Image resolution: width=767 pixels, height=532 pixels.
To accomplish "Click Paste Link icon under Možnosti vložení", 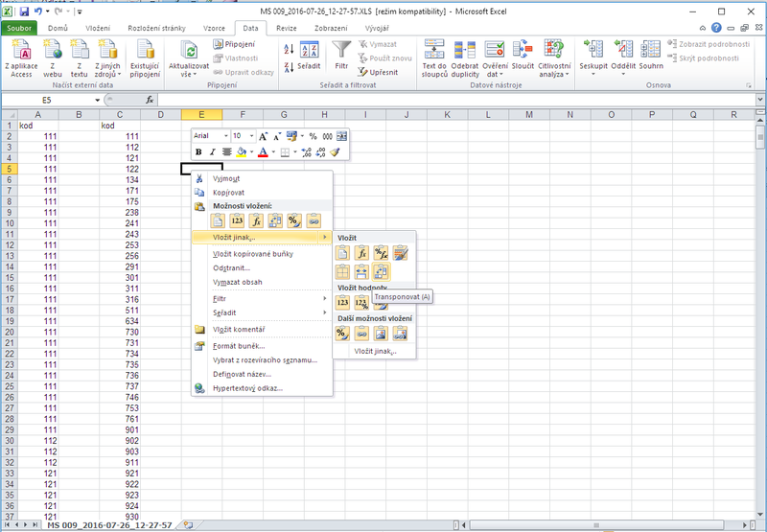I will (314, 220).
